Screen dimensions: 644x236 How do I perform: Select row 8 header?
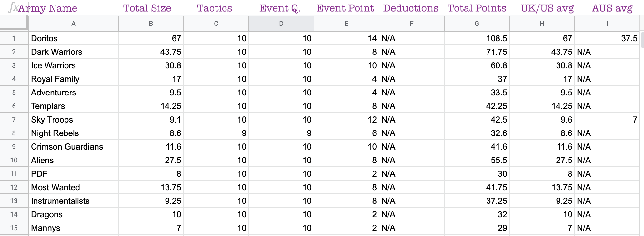14,133
